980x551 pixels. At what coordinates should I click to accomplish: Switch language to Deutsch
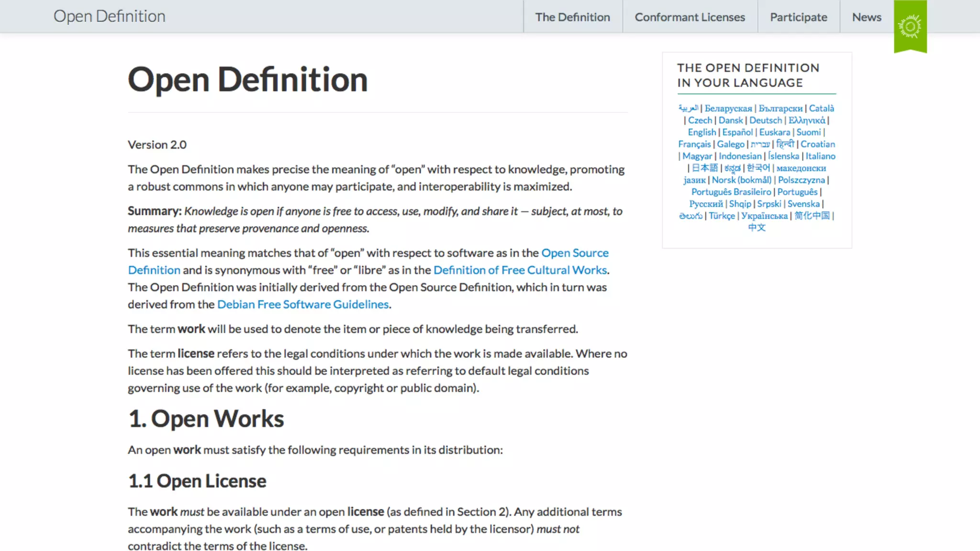(x=765, y=120)
